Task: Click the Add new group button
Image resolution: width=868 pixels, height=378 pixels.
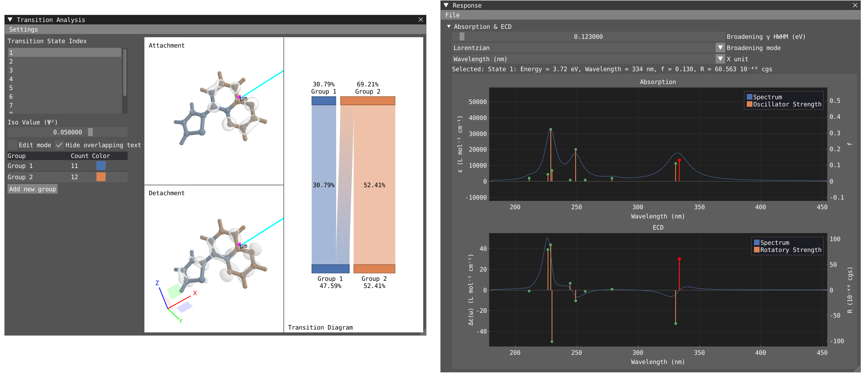Action: (x=32, y=189)
